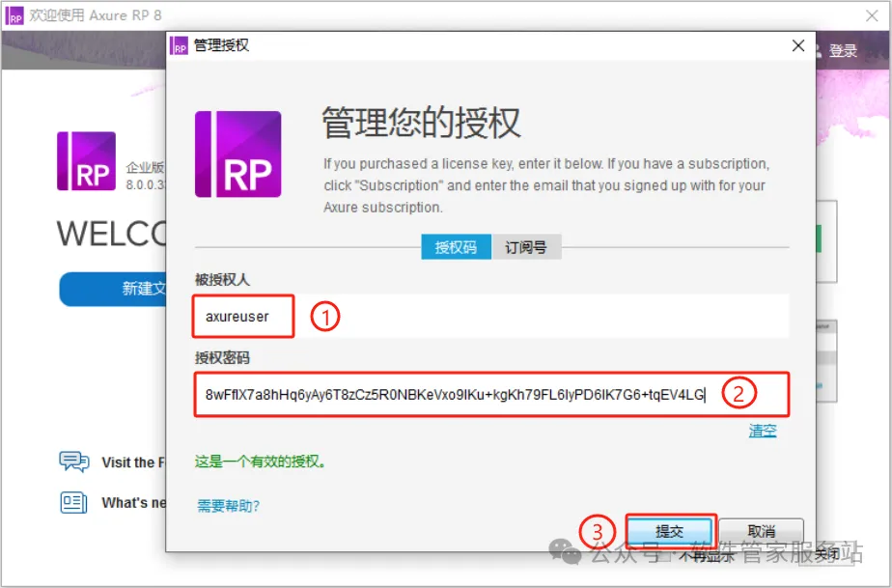Click the RP icon in 管理授权 title bar
892x588 pixels.
click(180, 45)
